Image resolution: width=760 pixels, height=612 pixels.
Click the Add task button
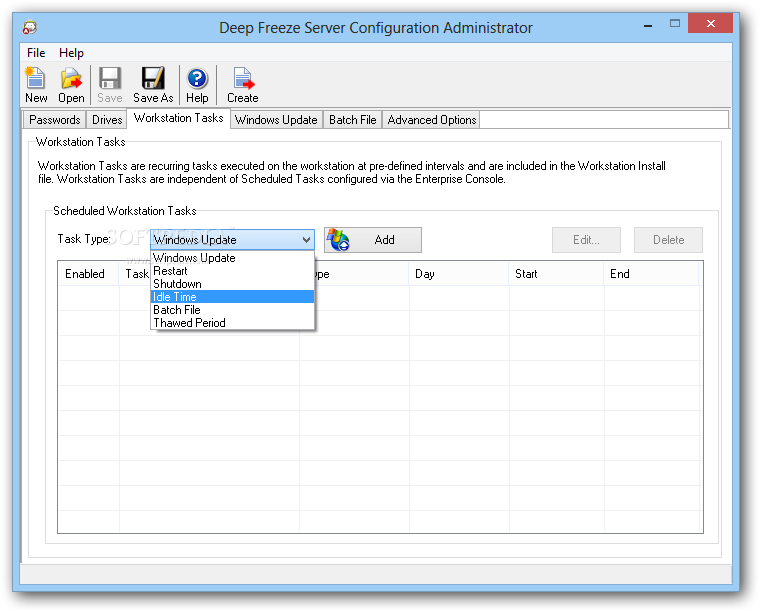pyautogui.click(x=373, y=240)
